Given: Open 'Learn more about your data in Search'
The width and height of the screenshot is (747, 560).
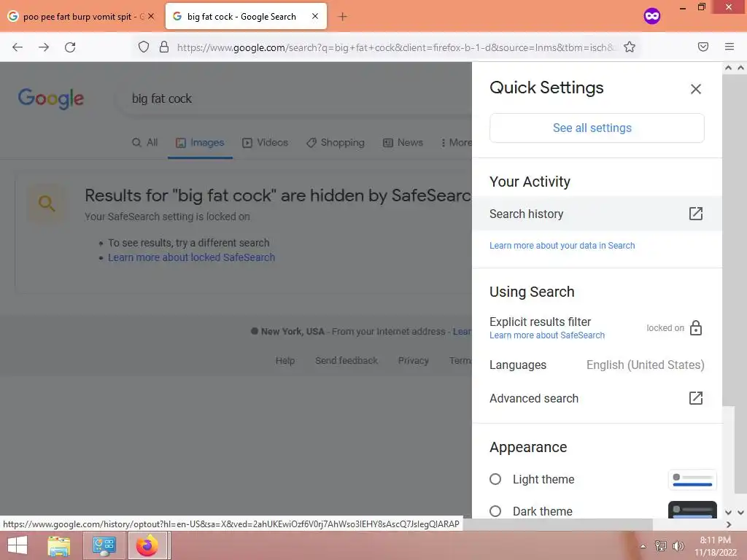Looking at the screenshot, I should [562, 245].
